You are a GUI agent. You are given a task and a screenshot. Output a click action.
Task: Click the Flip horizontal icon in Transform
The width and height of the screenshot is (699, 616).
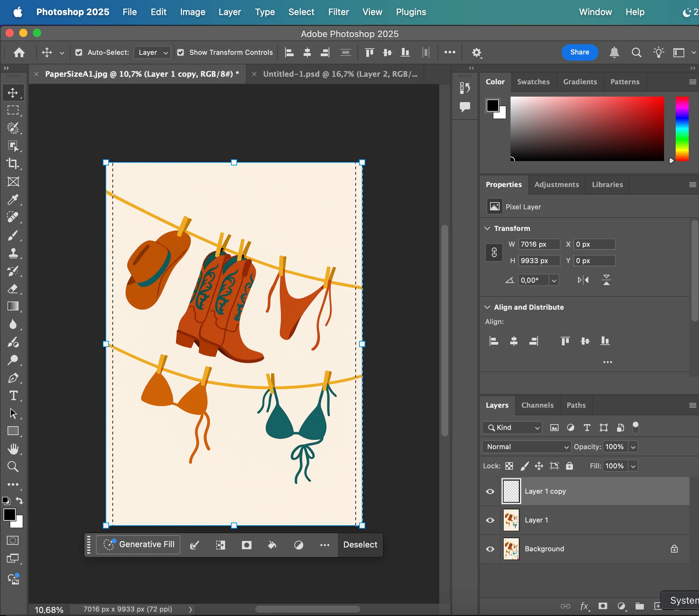coord(583,280)
